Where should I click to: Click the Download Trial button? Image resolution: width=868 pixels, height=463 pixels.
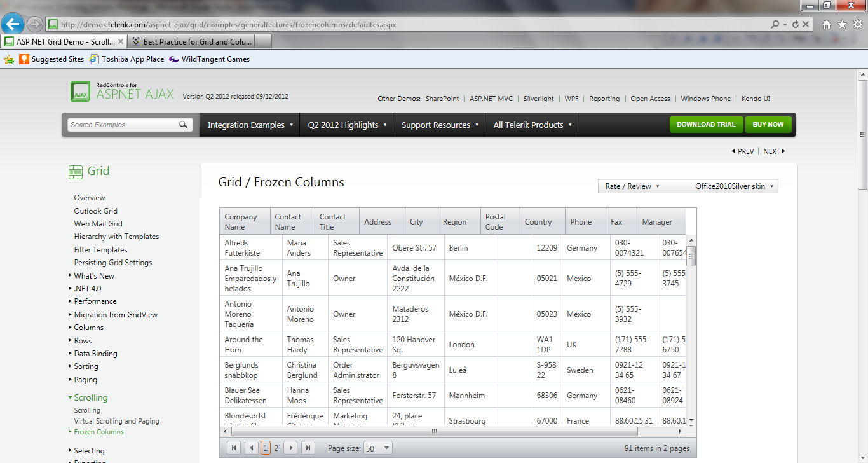(706, 125)
